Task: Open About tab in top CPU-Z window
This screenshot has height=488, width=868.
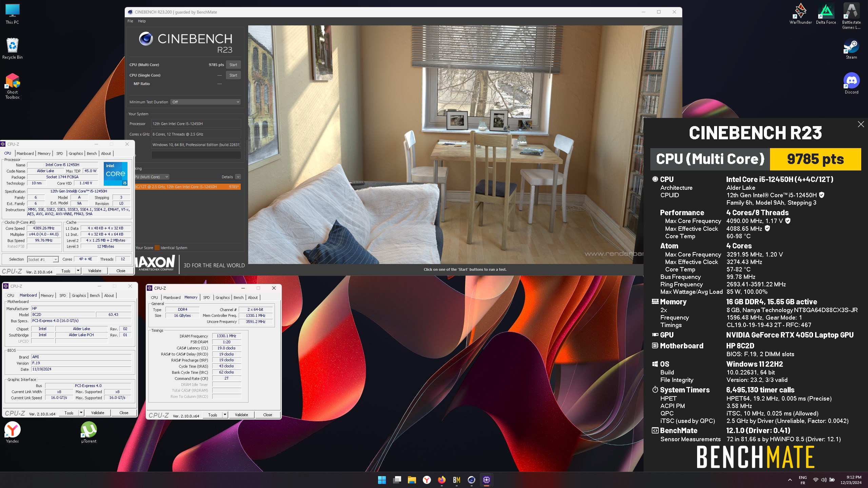Action: point(106,154)
